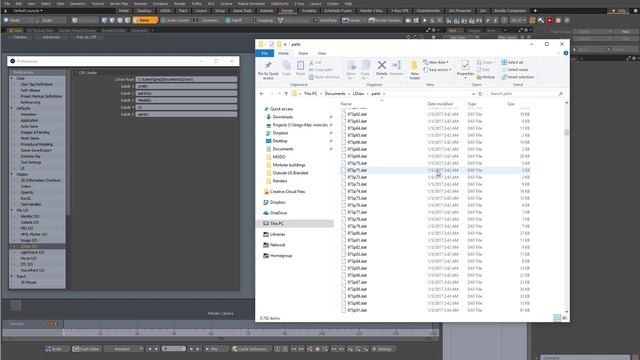
Task: Click Copy path in Explorer ribbon
Action: click(321, 70)
